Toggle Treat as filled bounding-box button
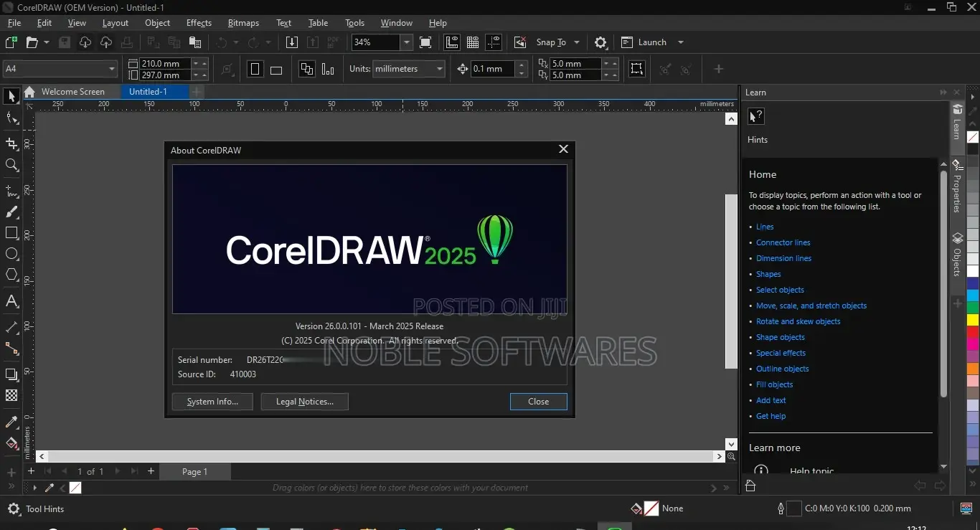This screenshot has height=530, width=980. tap(636, 69)
